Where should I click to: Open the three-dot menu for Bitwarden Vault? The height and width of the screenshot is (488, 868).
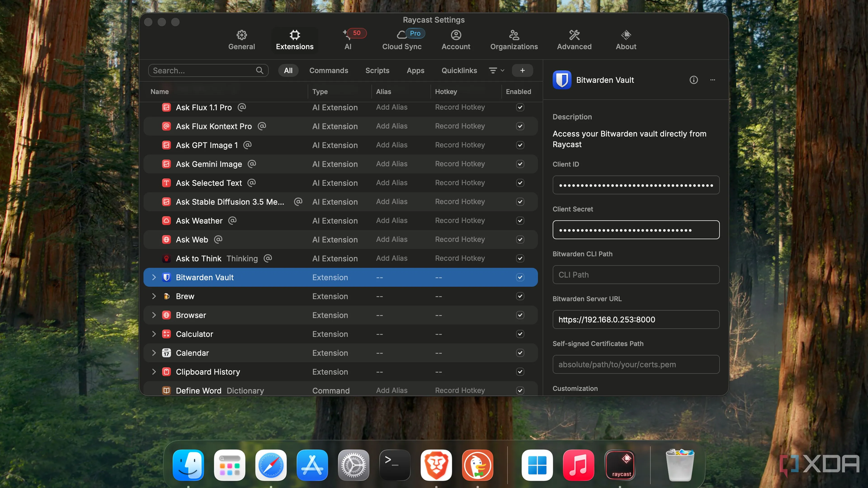tap(712, 80)
